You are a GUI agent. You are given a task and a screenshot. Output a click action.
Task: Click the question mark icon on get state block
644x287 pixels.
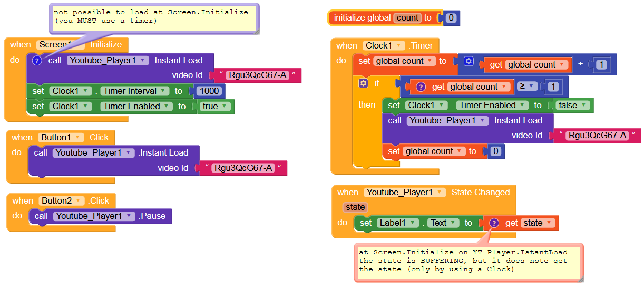point(494,223)
